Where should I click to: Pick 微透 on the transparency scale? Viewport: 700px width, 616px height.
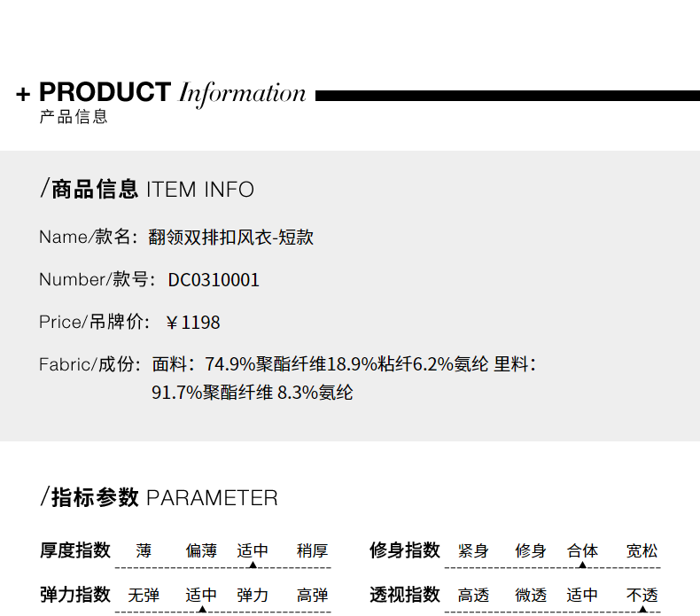531,595
